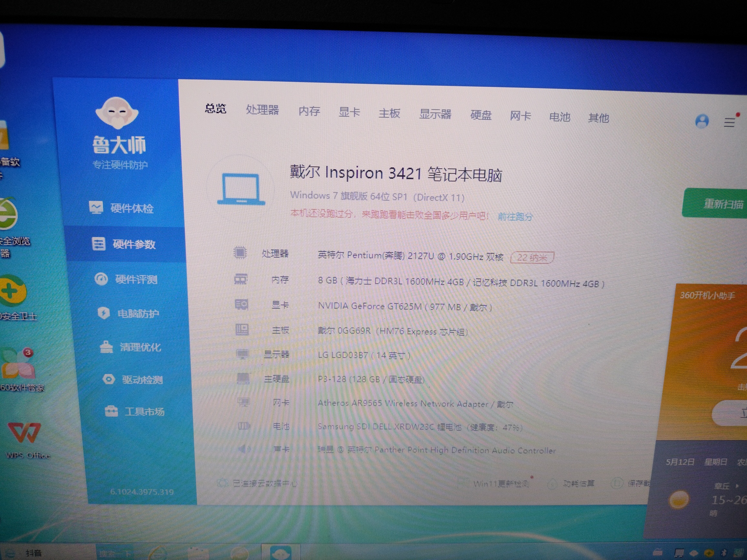The image size is (747, 560).
Task: Switch to the 处理器 tab
Action: 262,110
